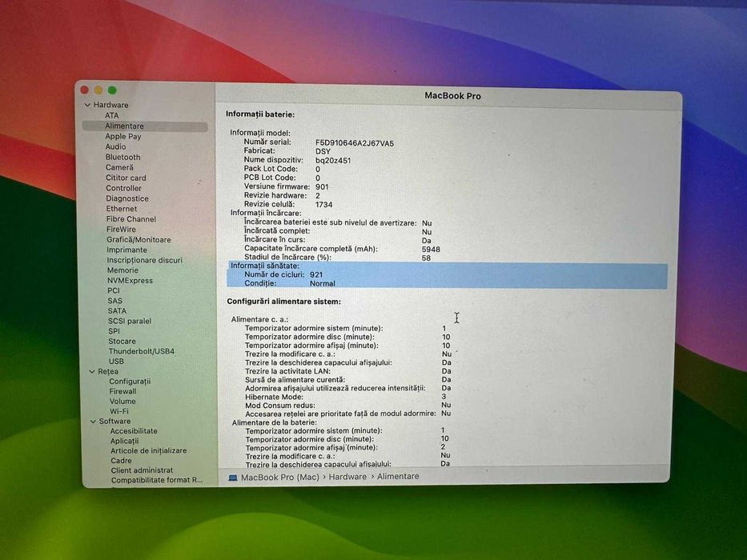
Task: Select Cameră in the sidebar
Action: click(119, 168)
